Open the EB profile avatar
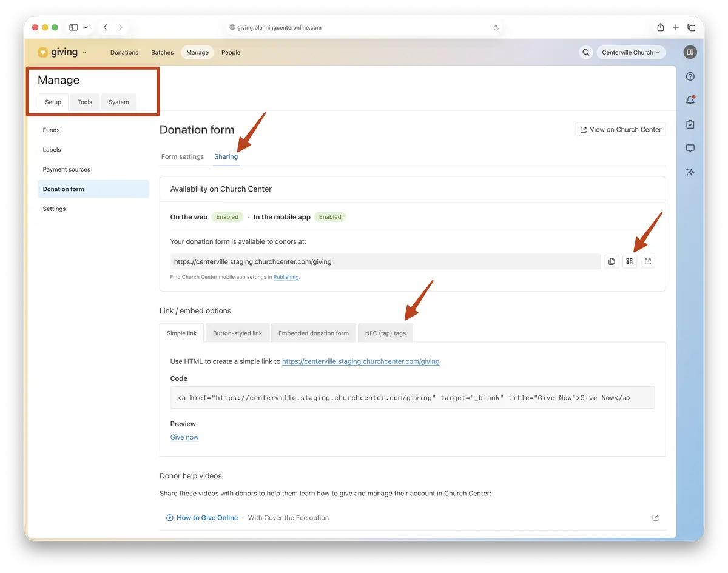This screenshot has width=728, height=573. point(690,52)
